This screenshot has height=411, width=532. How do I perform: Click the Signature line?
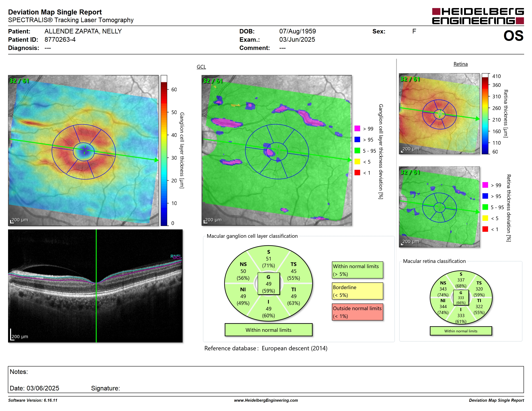tap(105, 388)
